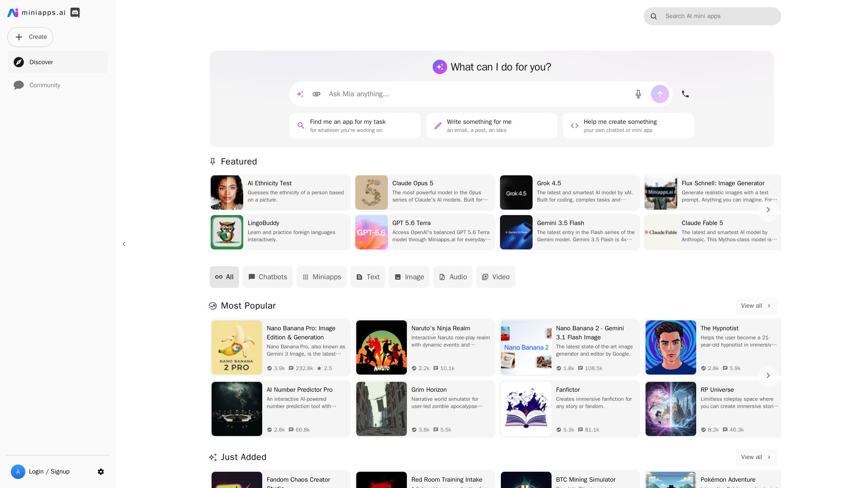This screenshot has height=488, width=868.
Task: Open the Gemini 3.5 Flash icon
Action: (516, 232)
